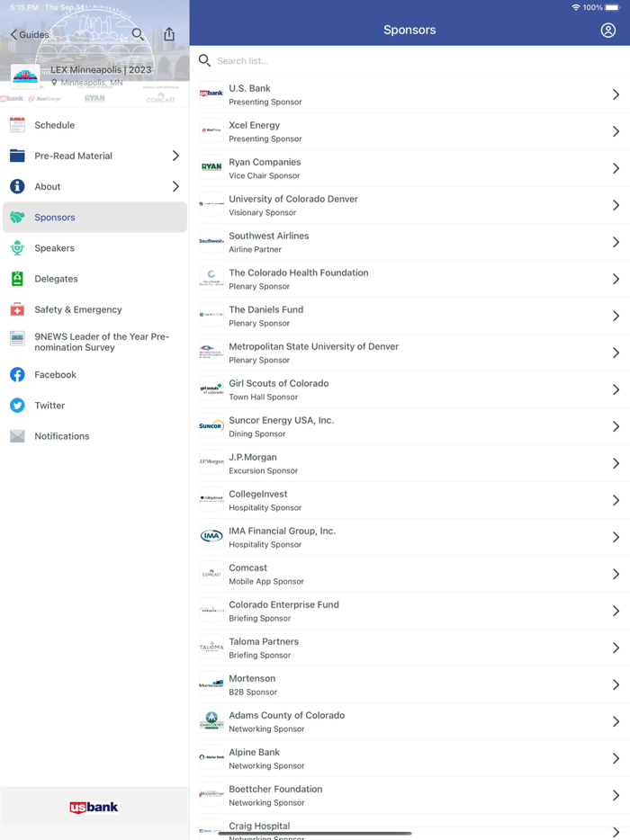Click the Speakers microphone icon
Viewport: 630px width, 840px height.
click(17, 248)
